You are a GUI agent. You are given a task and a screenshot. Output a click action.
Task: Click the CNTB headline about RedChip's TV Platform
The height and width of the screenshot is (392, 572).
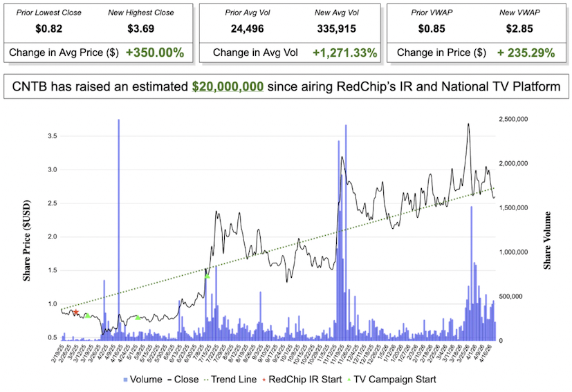286,87
